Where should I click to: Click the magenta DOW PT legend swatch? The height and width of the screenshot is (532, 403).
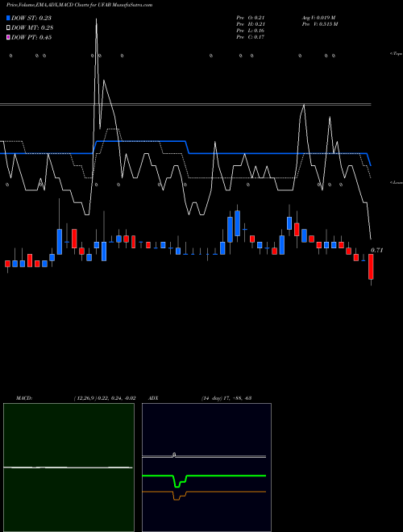coord(8,37)
